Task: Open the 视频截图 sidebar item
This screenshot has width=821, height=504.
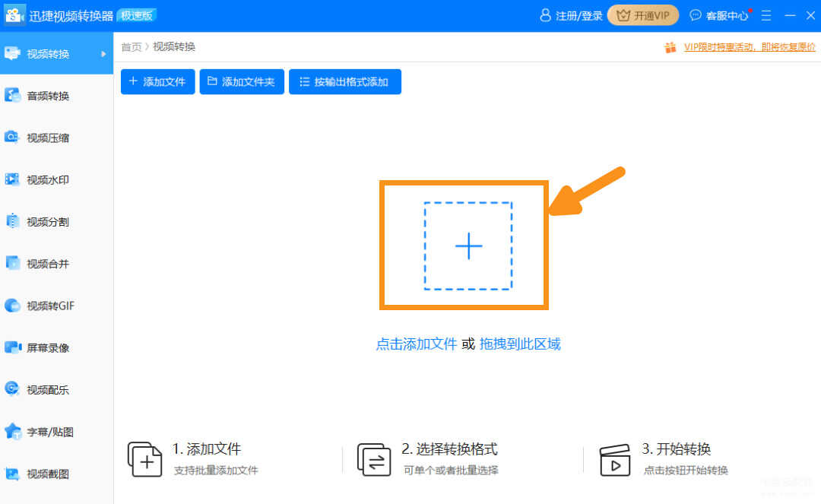Action: (x=56, y=474)
